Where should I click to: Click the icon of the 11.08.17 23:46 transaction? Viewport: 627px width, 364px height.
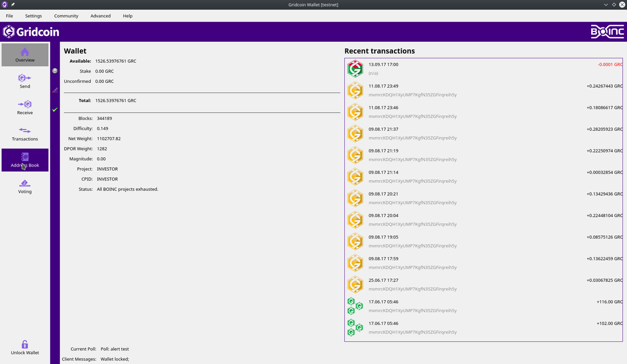coord(355,112)
